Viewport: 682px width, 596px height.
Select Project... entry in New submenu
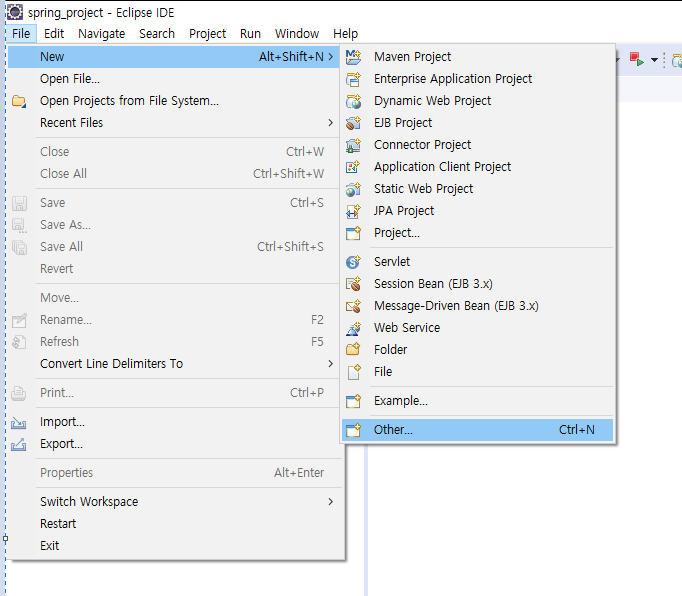tap(478, 233)
